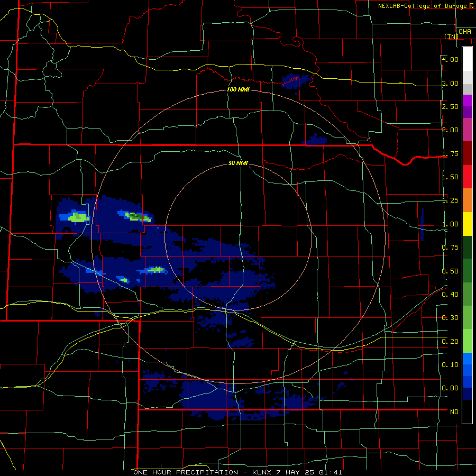476x476 pixels.
Task: Click the 1.25 legend value
Action: [x=450, y=200]
